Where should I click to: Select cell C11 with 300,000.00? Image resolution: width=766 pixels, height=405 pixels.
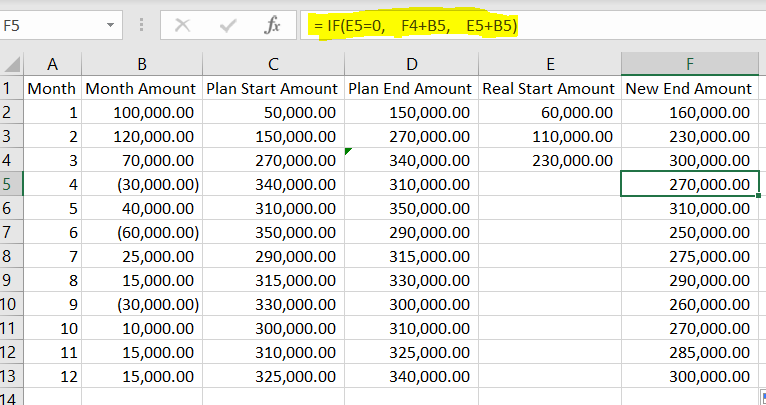[273, 328]
